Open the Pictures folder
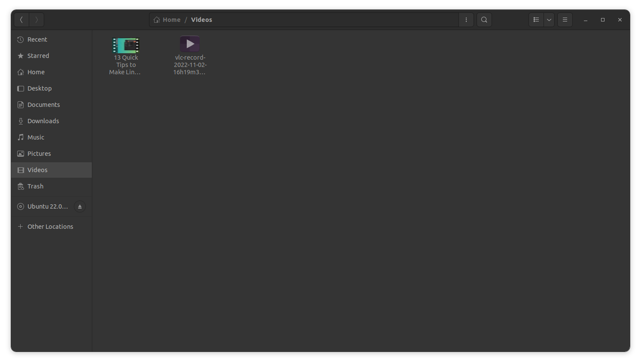641x364 pixels. pos(39,153)
